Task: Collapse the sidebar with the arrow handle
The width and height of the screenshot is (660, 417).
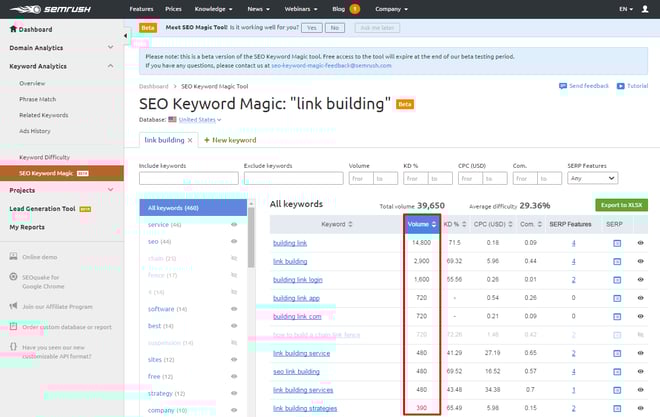Action: (x=125, y=36)
